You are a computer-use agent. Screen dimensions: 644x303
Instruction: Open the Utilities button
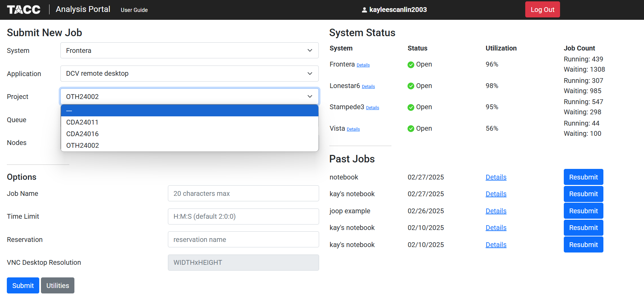click(58, 286)
